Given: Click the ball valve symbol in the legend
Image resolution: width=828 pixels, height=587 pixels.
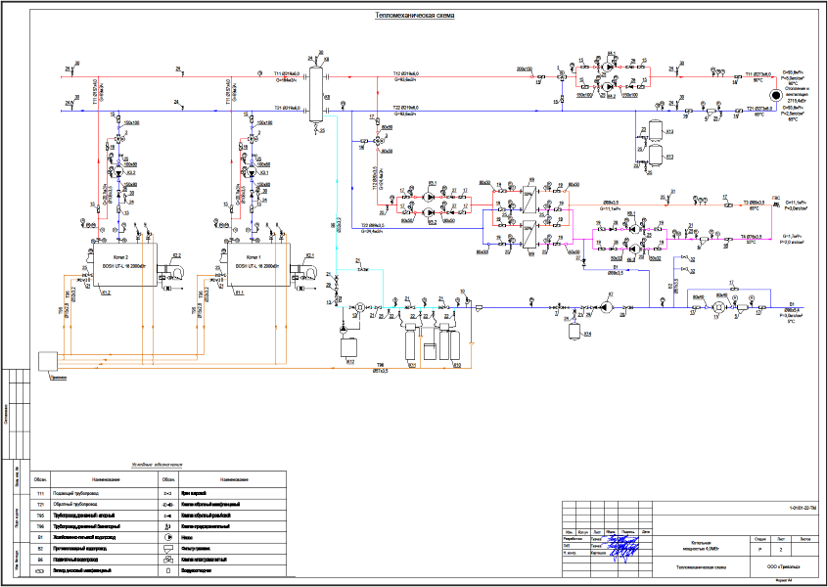Looking at the screenshot, I should tap(167, 493).
